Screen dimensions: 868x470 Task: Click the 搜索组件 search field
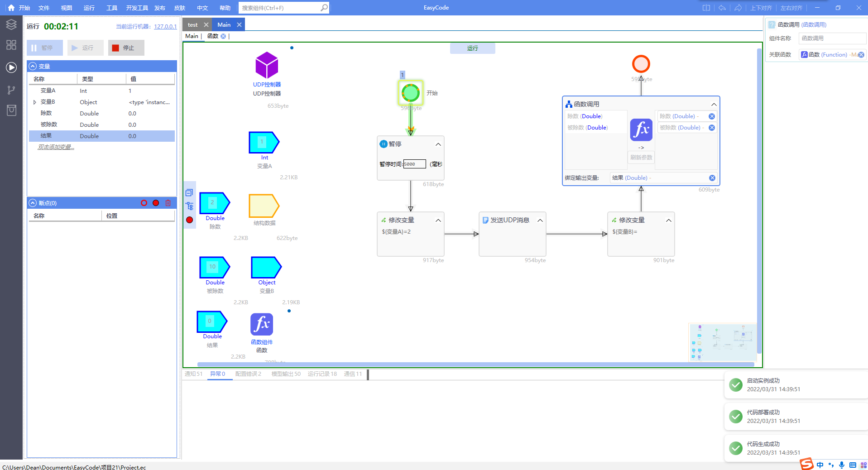point(280,8)
